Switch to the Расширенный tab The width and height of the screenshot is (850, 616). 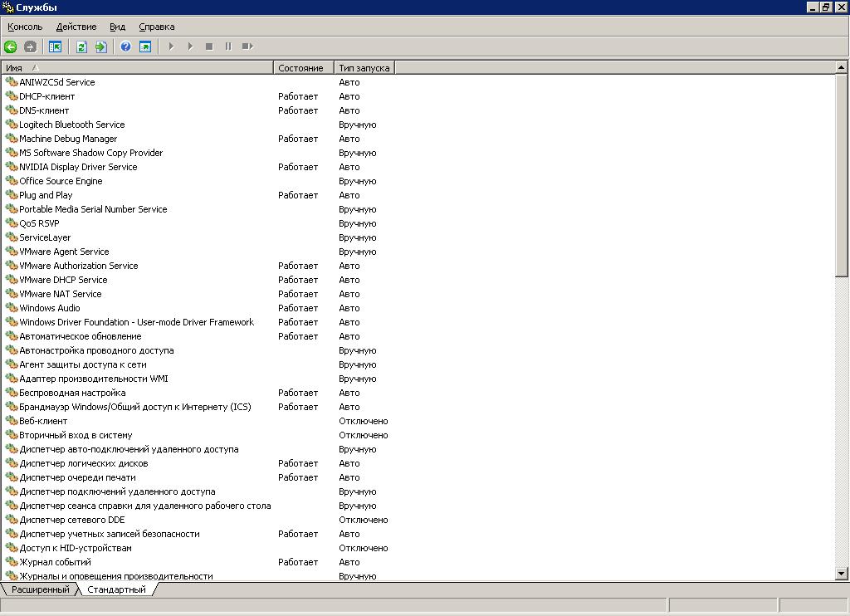(x=40, y=589)
